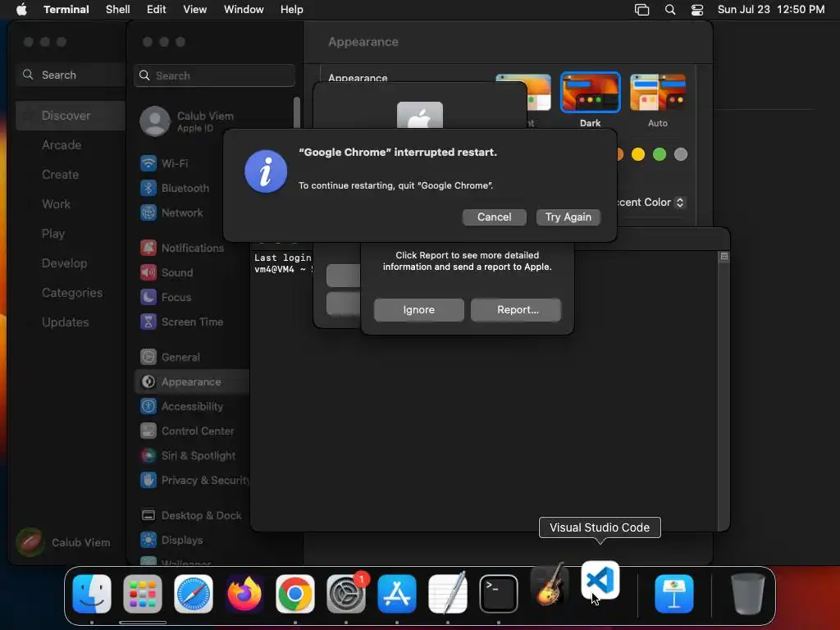Click Ignore in crash report dialog
840x630 pixels.
pyautogui.click(x=419, y=310)
